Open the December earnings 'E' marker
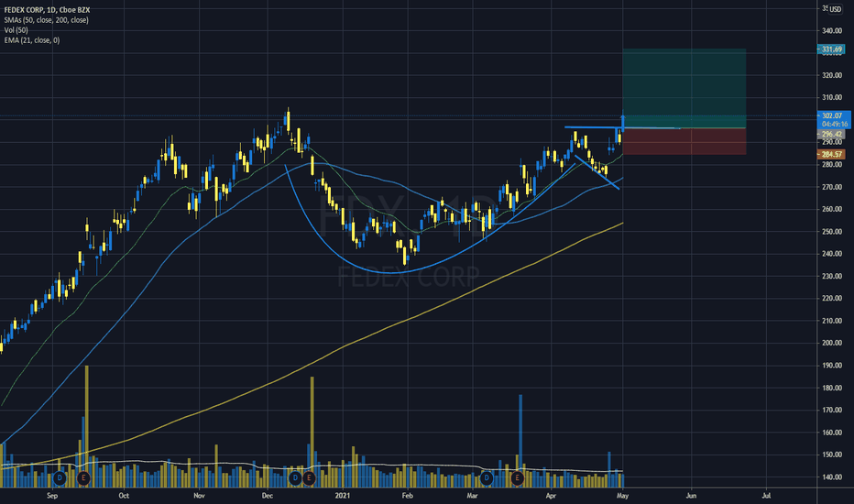Screen dimensions: 854x504 coord(309,478)
